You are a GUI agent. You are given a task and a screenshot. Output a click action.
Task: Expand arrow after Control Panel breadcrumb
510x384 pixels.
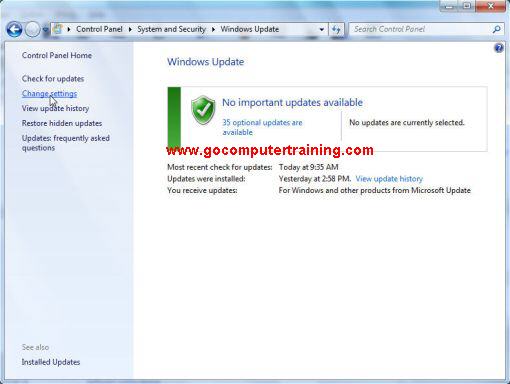pos(130,29)
